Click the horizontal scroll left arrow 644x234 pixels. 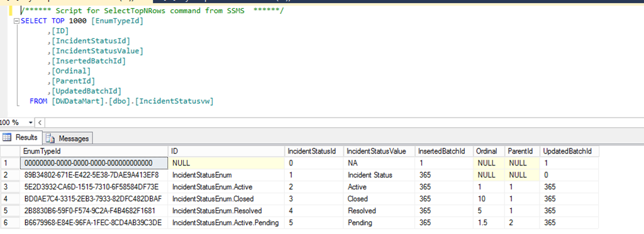click(40, 122)
